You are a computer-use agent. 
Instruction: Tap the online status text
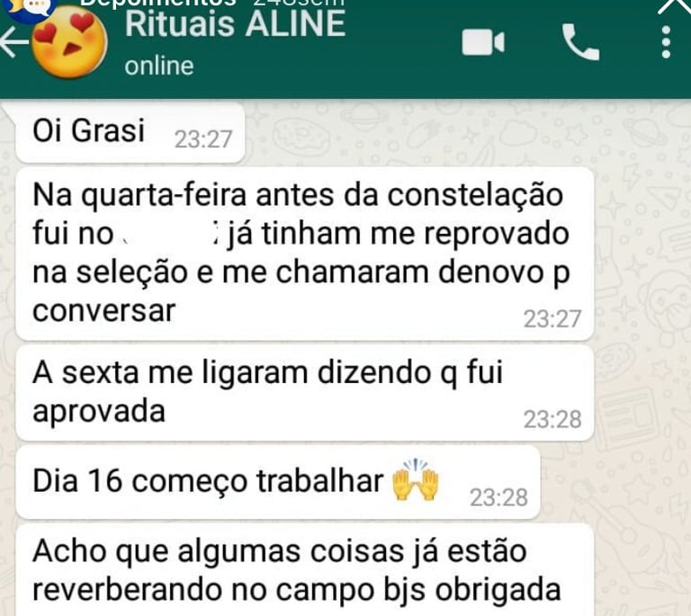159,66
